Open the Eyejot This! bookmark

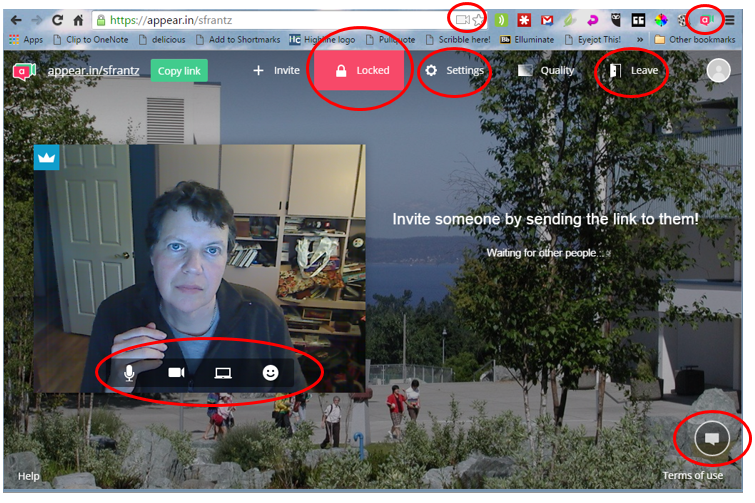pyautogui.click(x=593, y=39)
